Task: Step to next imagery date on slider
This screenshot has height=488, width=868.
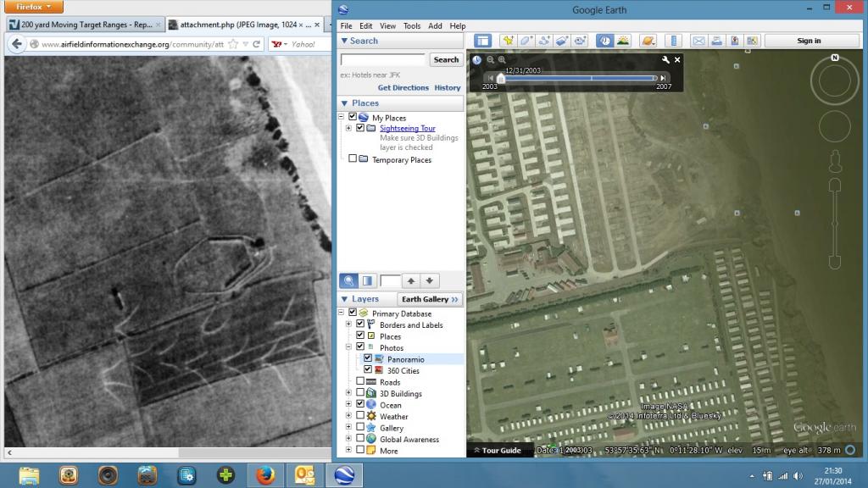Action: [663, 79]
